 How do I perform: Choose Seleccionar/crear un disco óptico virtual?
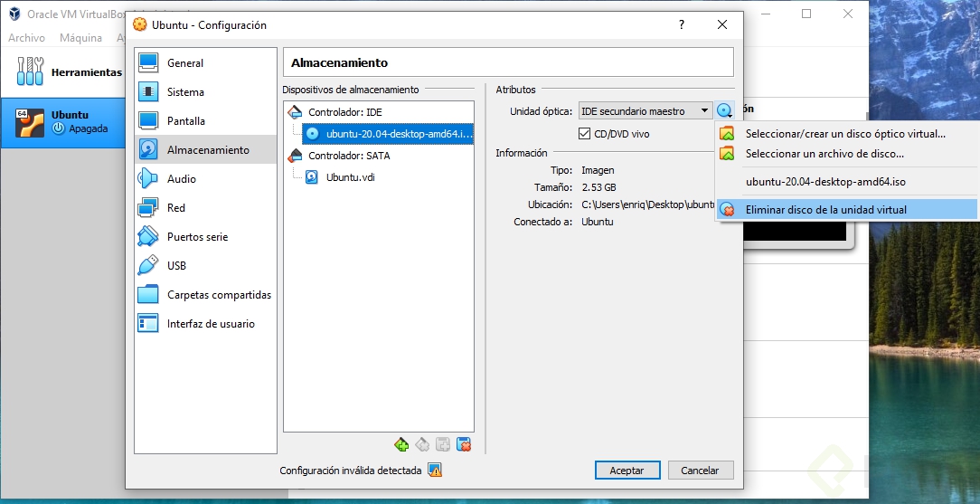pyautogui.click(x=846, y=134)
